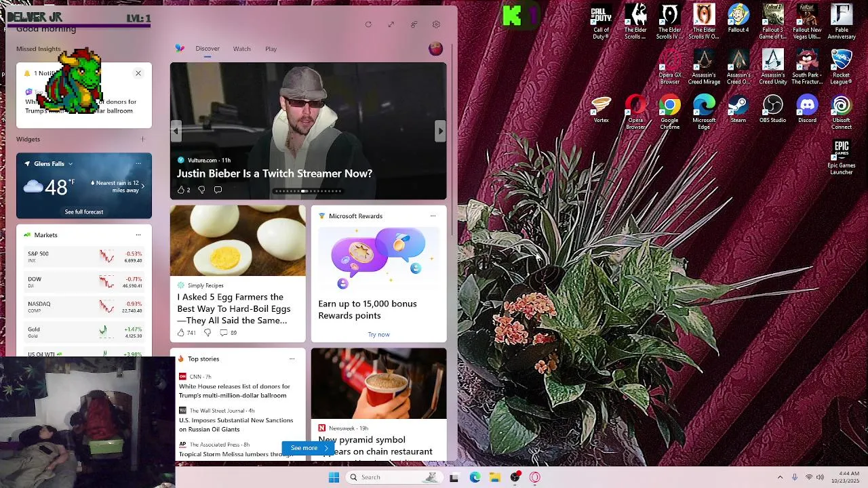Open Top stories card options menu
Screen dimensions: 868x488
[292, 359]
